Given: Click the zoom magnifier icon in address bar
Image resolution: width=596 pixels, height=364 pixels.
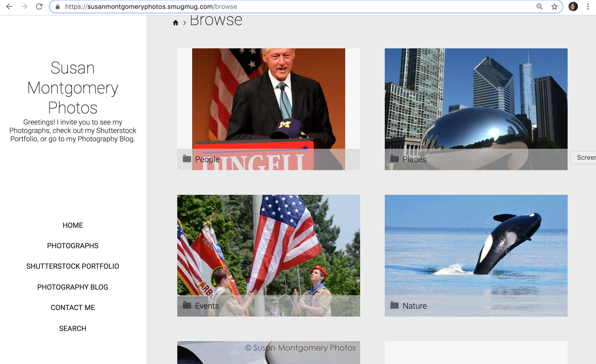Looking at the screenshot, I should pyautogui.click(x=539, y=7).
